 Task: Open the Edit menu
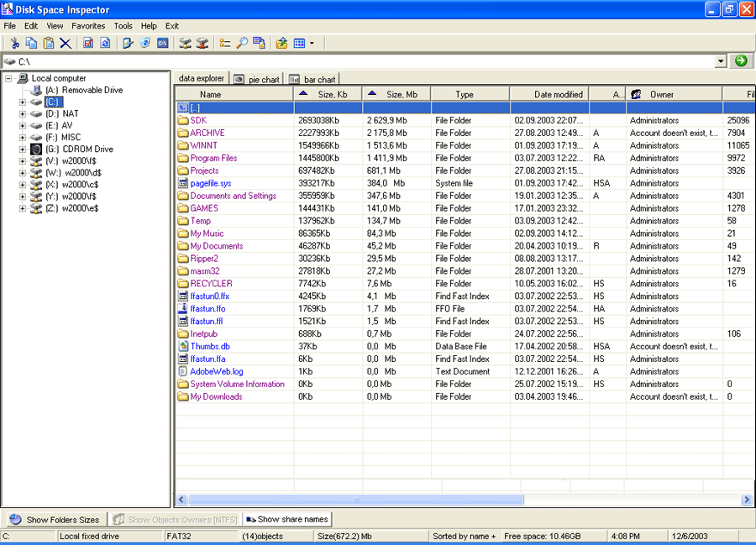tap(31, 26)
